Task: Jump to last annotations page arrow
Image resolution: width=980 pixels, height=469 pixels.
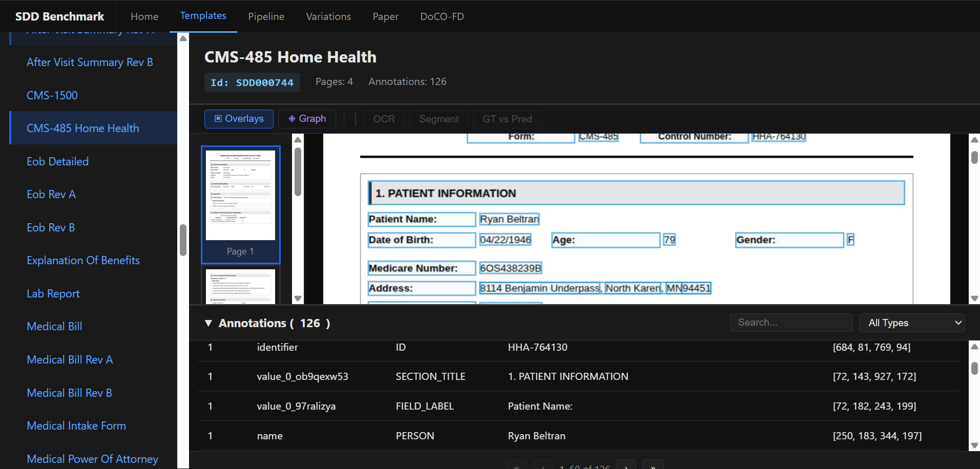Action: pos(653,465)
